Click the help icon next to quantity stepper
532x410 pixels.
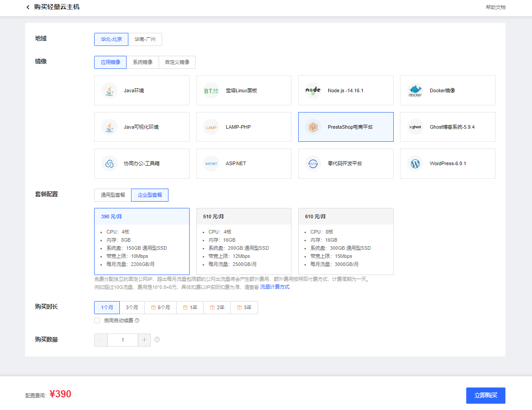point(157,339)
